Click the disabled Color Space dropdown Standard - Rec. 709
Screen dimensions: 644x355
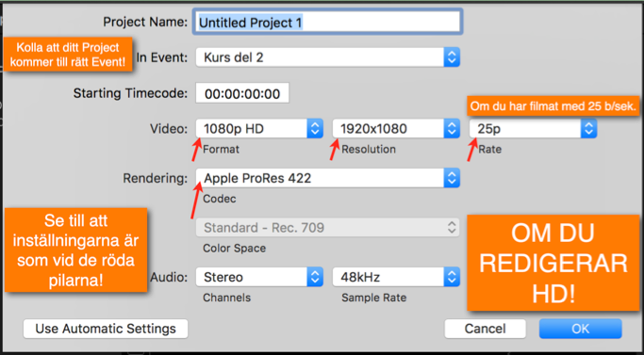click(x=327, y=227)
